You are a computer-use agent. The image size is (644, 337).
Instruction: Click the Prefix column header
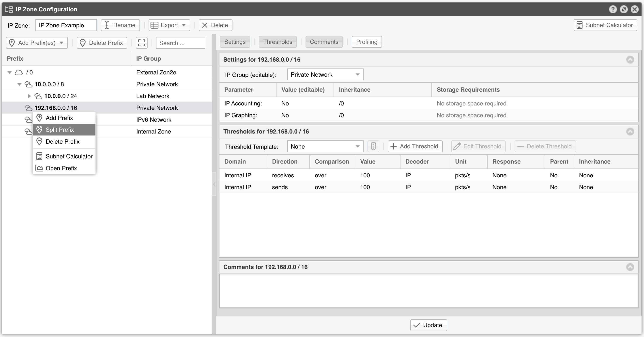coord(66,59)
